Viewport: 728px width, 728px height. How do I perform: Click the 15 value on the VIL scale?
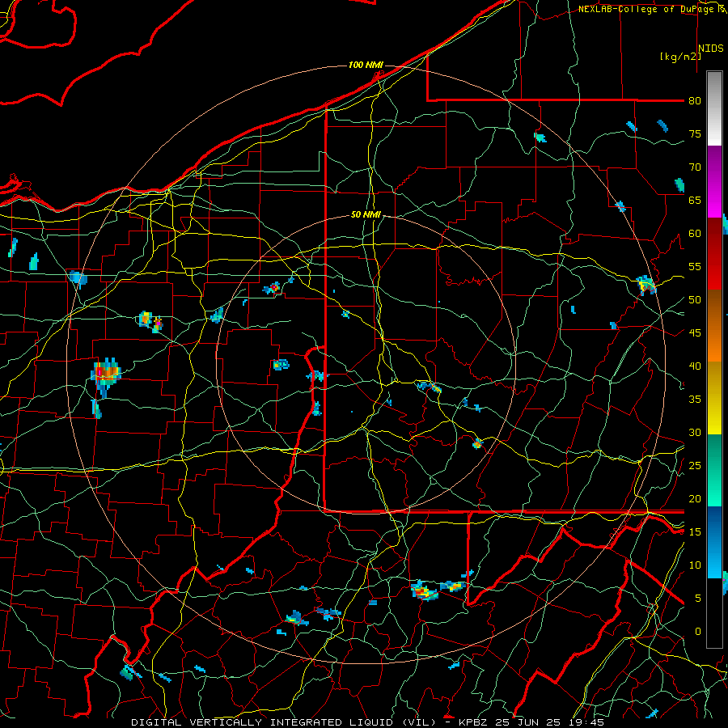[695, 532]
